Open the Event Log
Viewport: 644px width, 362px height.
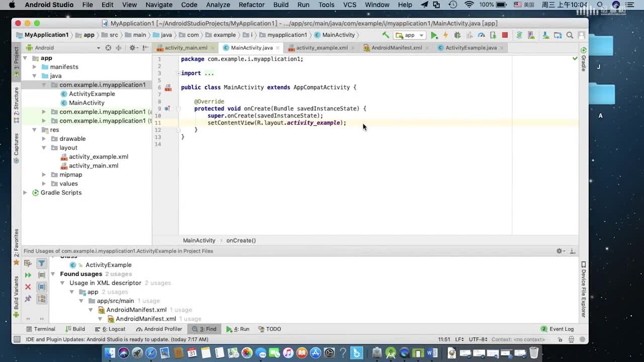coord(557,329)
